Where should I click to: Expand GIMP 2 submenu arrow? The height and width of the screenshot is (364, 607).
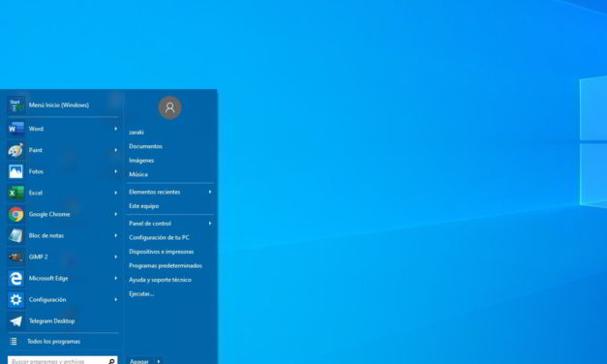[116, 257]
